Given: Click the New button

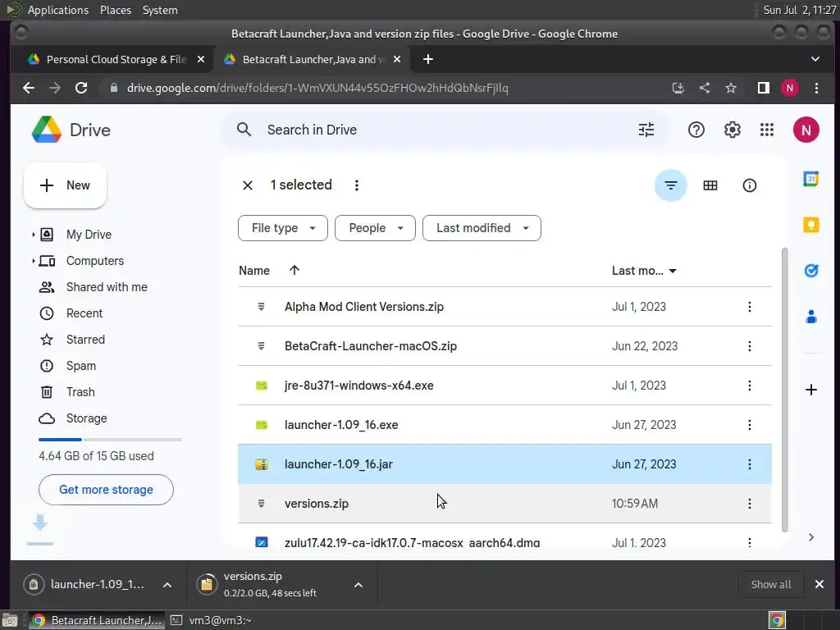Looking at the screenshot, I should pos(65,185).
